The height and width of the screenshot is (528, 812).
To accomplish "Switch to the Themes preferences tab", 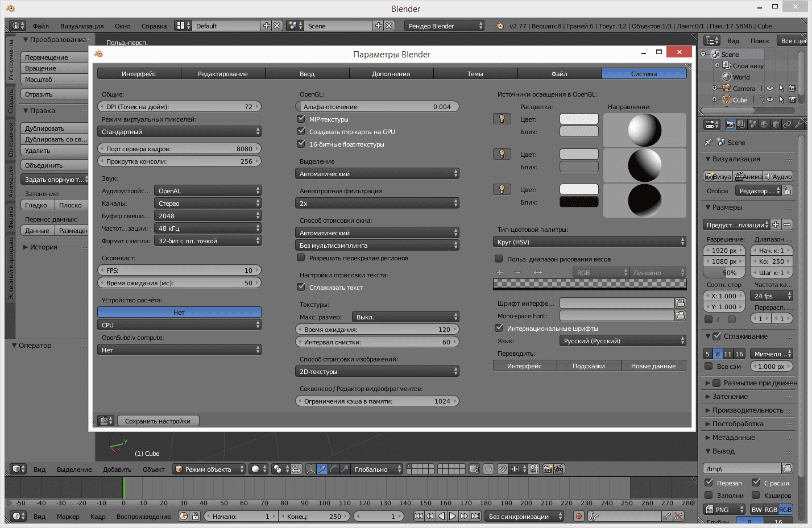I will pyautogui.click(x=475, y=73).
